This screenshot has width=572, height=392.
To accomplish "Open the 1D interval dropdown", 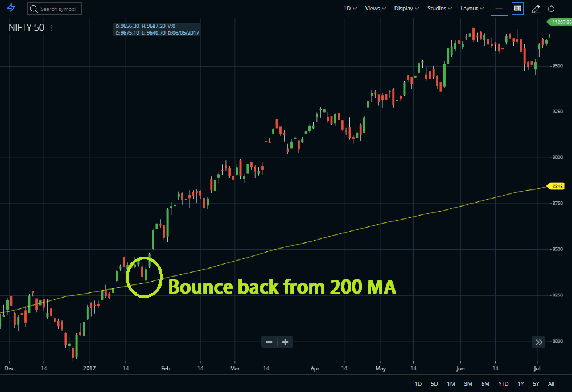I will (x=350, y=9).
